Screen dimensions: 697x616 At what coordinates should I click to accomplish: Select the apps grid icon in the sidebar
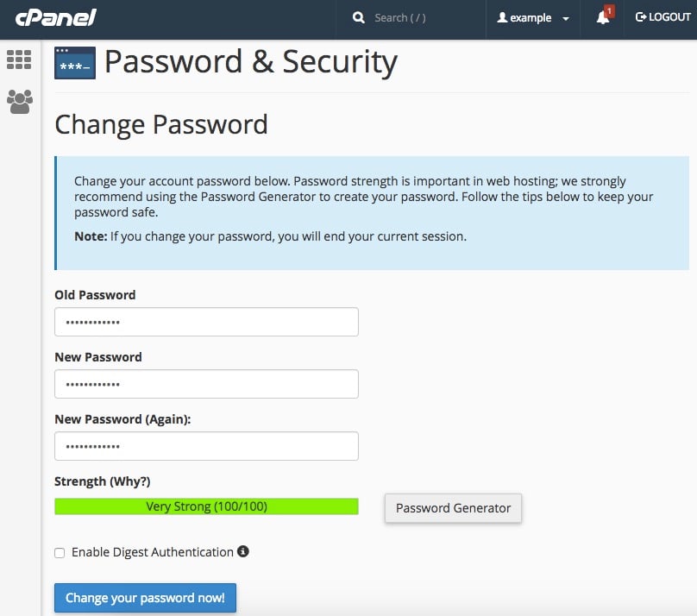[x=19, y=59]
